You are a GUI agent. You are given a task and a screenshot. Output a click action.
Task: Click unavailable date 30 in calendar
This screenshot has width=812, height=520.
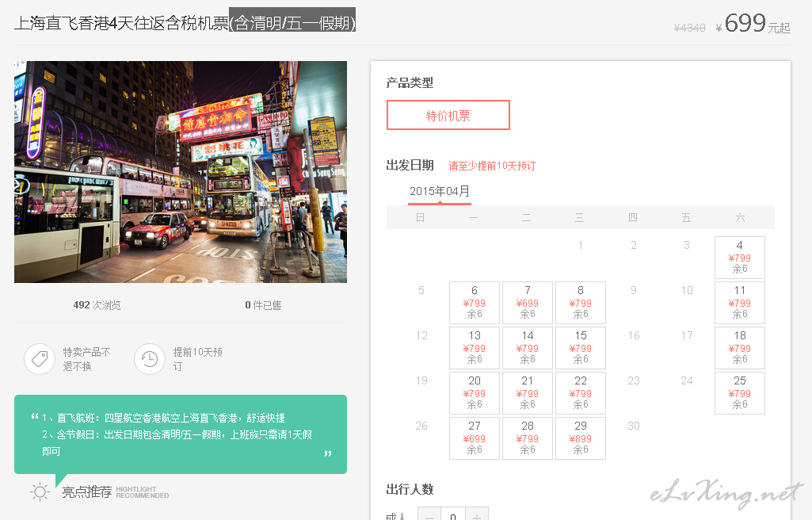pyautogui.click(x=633, y=426)
